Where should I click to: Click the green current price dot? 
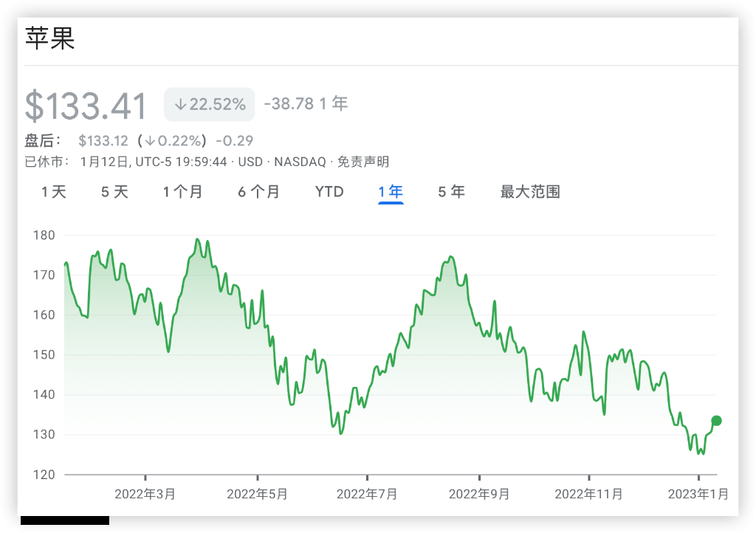pos(716,421)
